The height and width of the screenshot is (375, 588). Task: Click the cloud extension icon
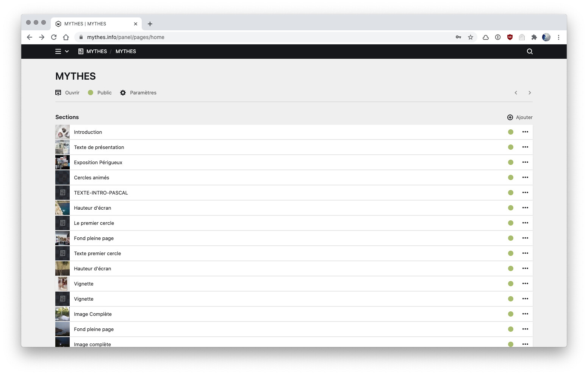coord(486,37)
